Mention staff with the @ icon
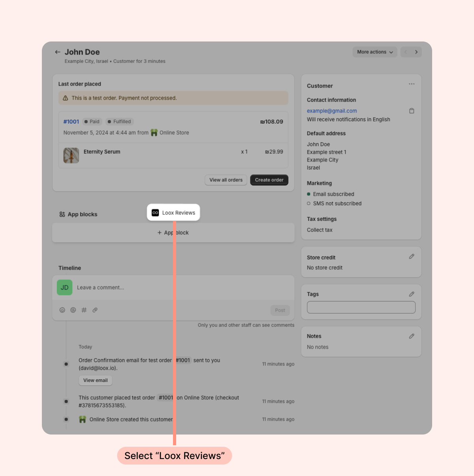The image size is (474, 476). (x=73, y=310)
